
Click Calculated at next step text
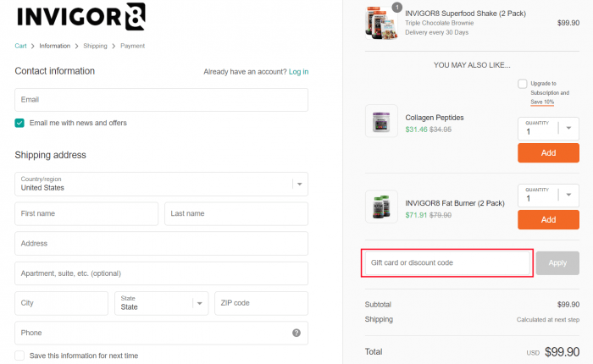548,320
